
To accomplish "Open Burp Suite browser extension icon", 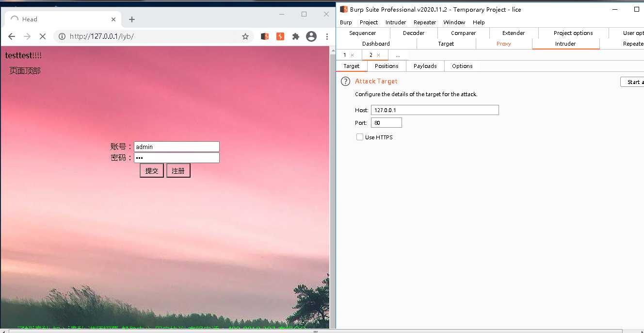I will pyautogui.click(x=265, y=36).
